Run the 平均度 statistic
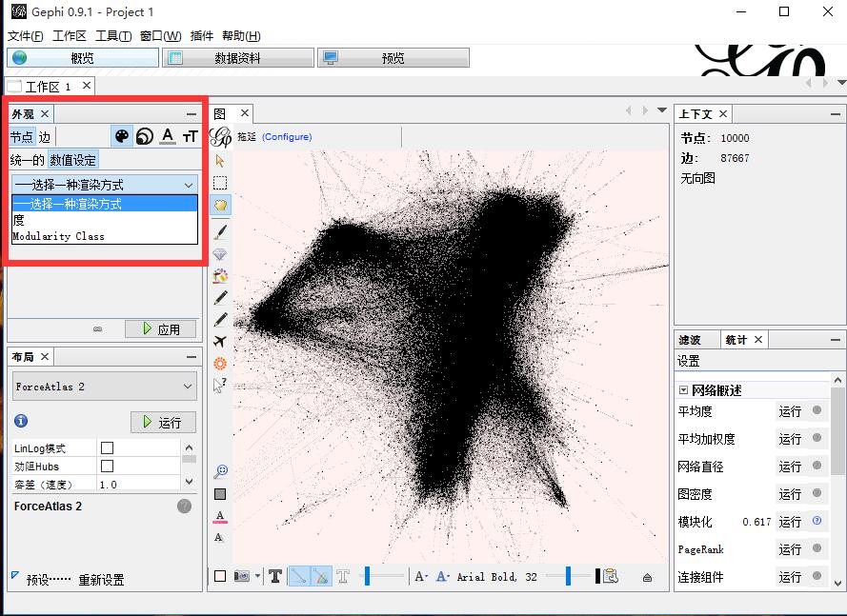Image resolution: width=847 pixels, height=616 pixels. [x=790, y=411]
